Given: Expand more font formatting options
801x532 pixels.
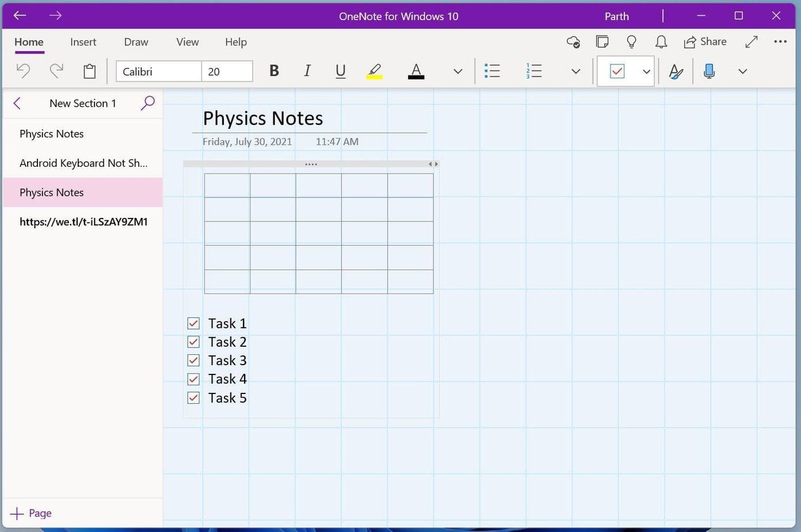Looking at the screenshot, I should pyautogui.click(x=458, y=71).
